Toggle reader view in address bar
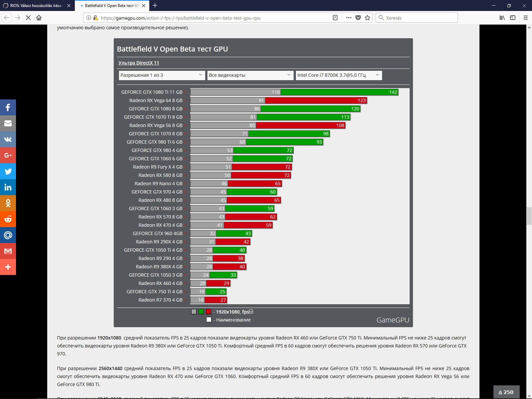 (x=335, y=18)
